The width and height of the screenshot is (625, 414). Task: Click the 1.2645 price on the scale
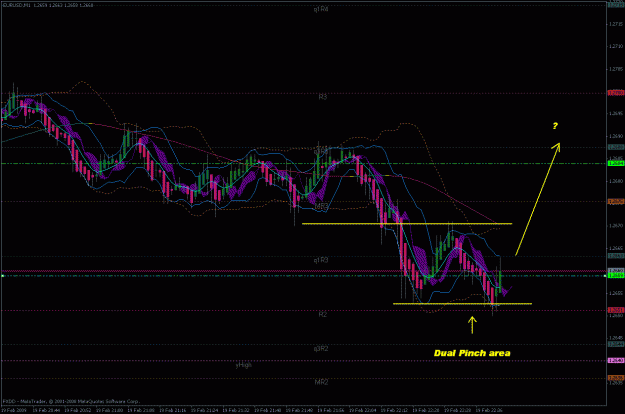616,338
